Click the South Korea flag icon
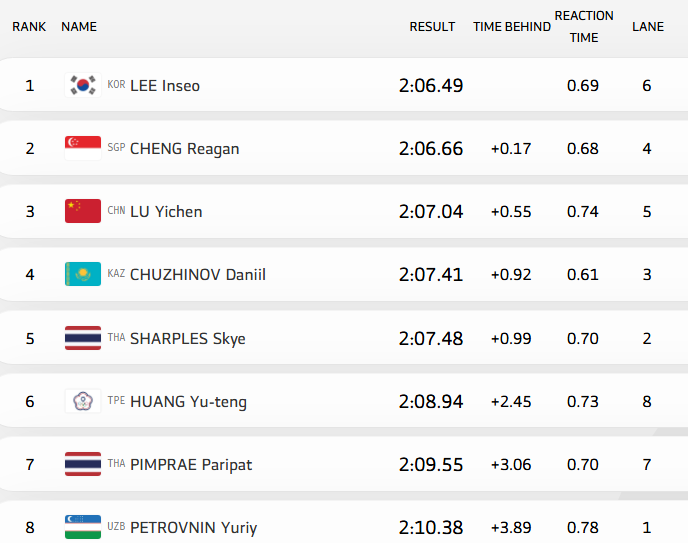 coord(83,85)
